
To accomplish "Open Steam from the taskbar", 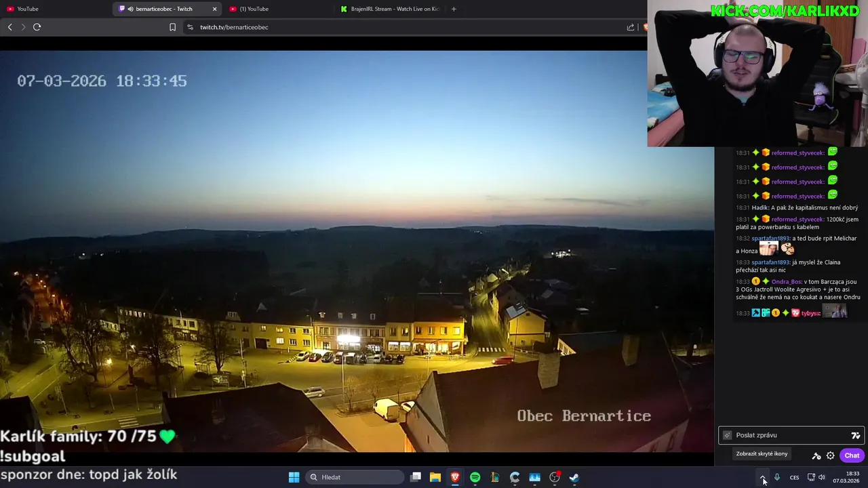I will (x=574, y=477).
